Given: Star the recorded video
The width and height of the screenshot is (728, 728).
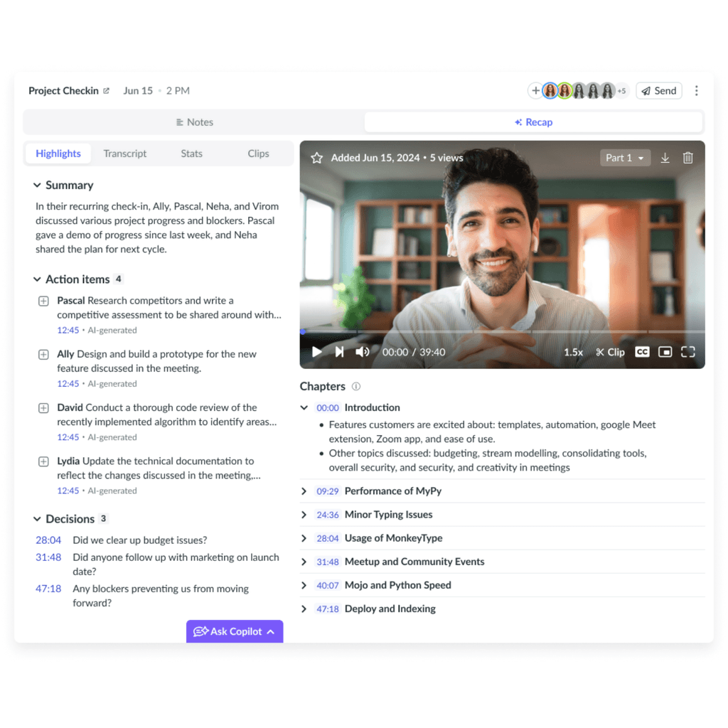Looking at the screenshot, I should click(316, 157).
